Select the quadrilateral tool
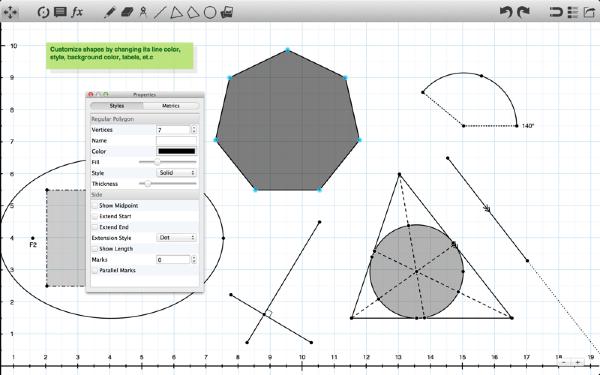 click(193, 12)
